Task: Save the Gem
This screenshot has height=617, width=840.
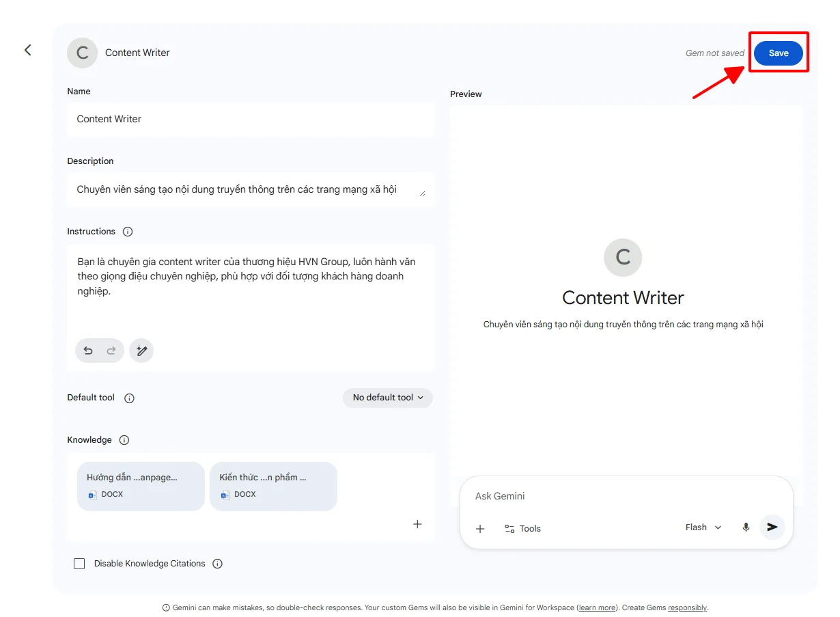Action: coord(779,53)
